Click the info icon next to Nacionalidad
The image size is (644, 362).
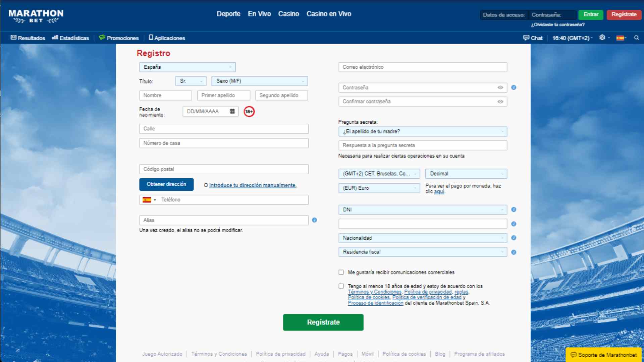(x=514, y=238)
